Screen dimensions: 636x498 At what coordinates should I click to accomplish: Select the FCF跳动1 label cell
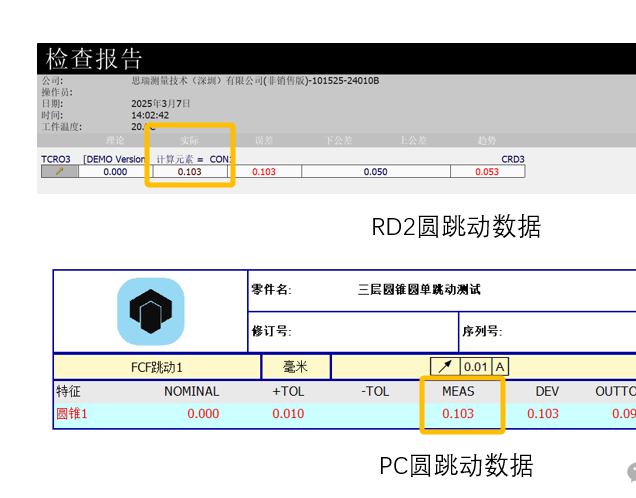pyautogui.click(x=156, y=367)
